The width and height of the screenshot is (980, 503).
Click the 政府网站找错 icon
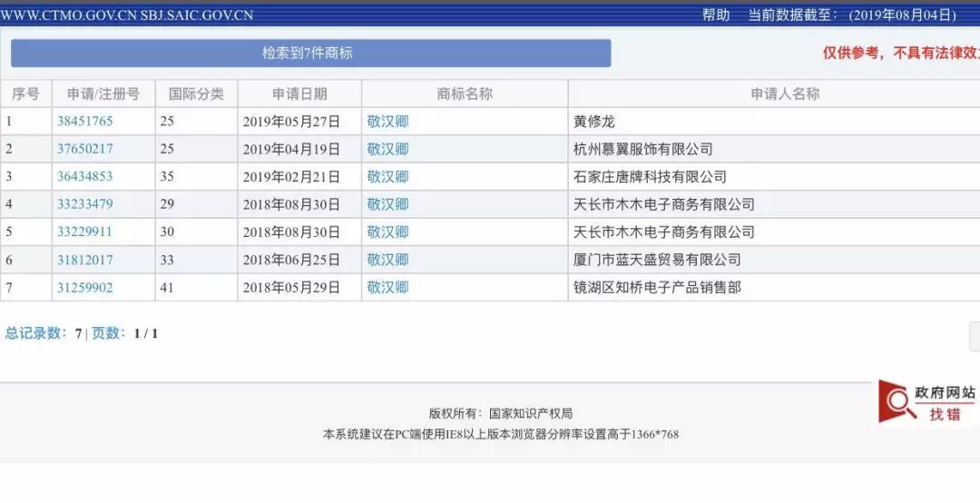tap(927, 401)
